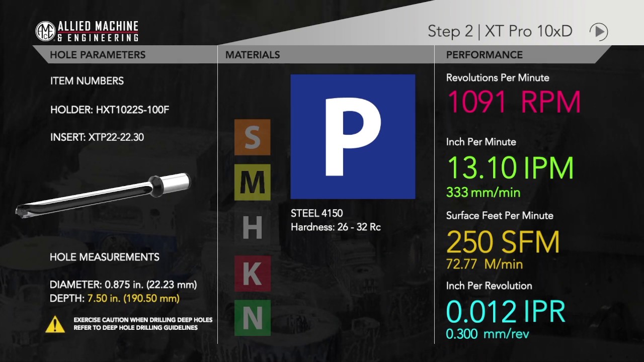Open the PERFORMANCE header
Screen dimensions: 644x362
[485, 55]
